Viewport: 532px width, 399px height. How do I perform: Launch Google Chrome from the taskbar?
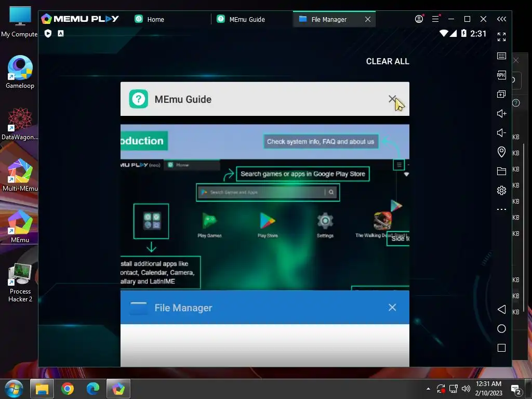pyautogui.click(x=68, y=389)
